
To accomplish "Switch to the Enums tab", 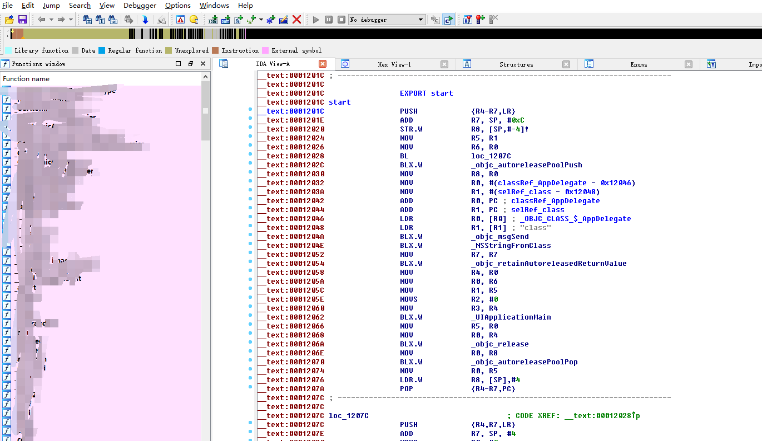I will point(638,64).
